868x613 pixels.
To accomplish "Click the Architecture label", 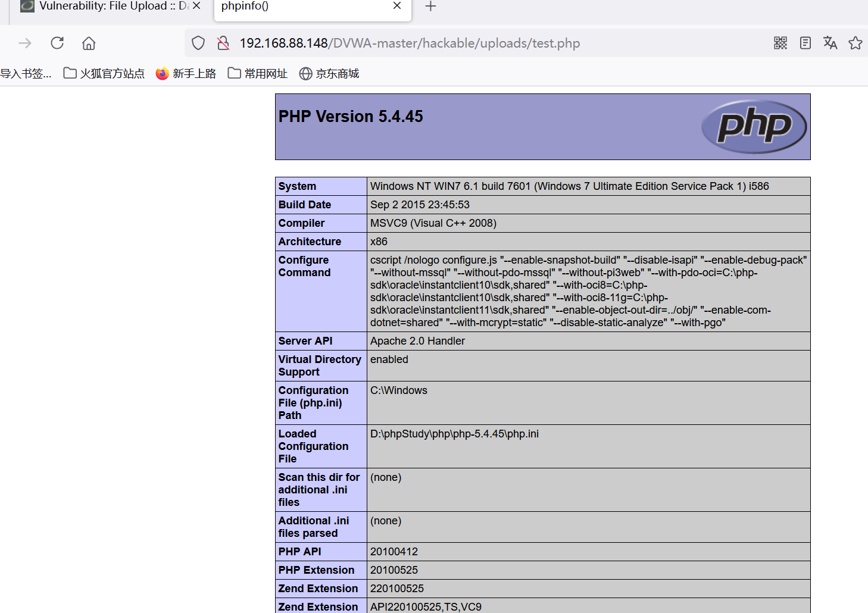I will (x=310, y=242).
